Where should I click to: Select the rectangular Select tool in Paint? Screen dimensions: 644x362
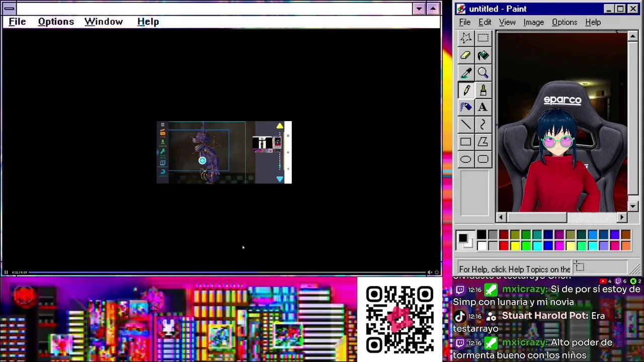tap(483, 38)
